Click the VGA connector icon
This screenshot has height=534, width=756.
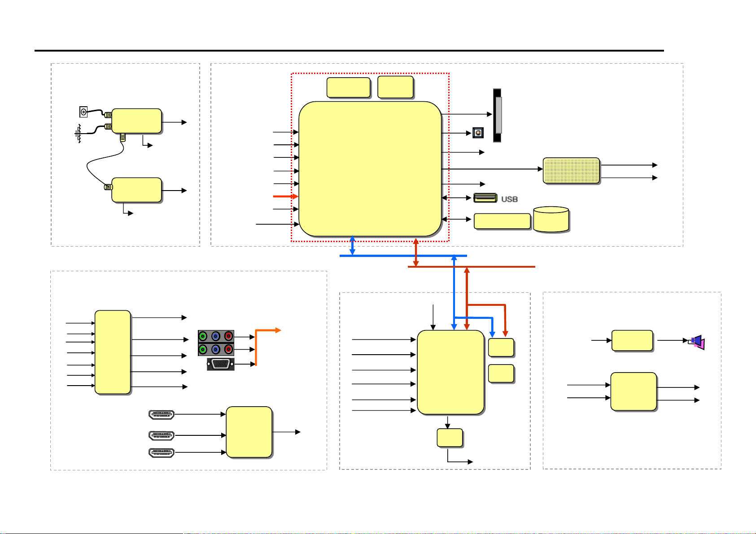[220, 364]
